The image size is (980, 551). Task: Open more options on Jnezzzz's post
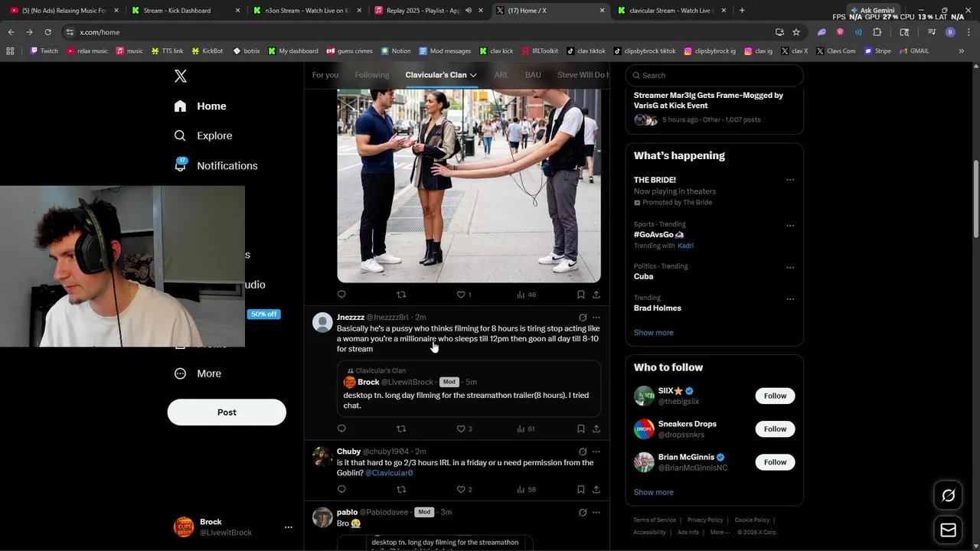[596, 318]
